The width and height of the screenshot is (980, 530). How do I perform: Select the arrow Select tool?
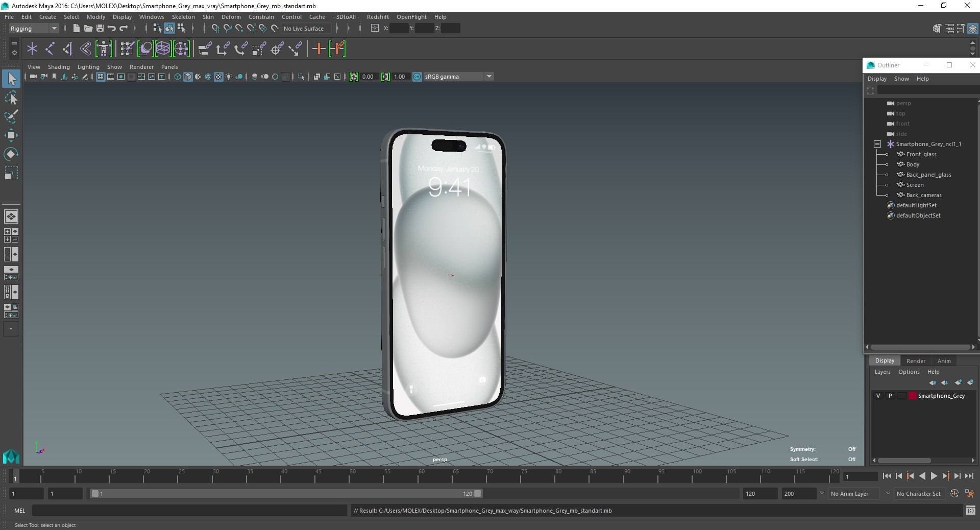click(11, 79)
